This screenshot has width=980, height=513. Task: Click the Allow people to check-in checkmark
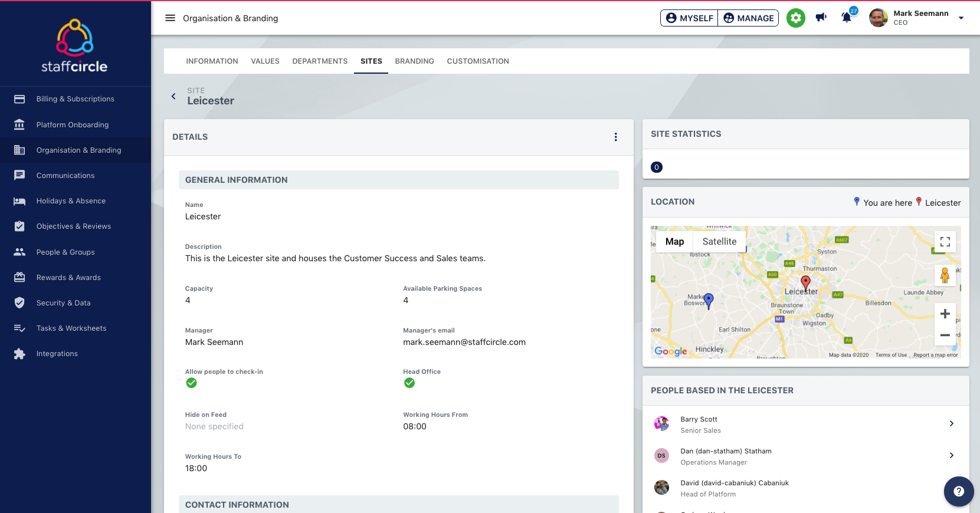click(x=191, y=383)
